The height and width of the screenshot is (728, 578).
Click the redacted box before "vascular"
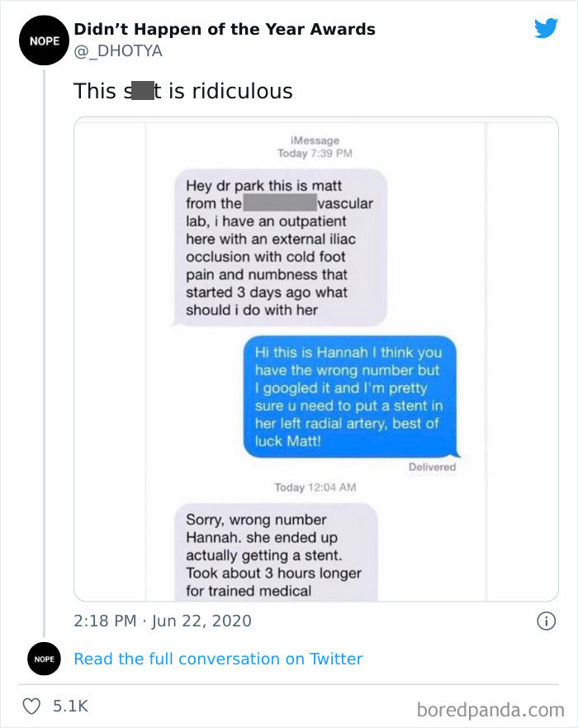[280, 203]
